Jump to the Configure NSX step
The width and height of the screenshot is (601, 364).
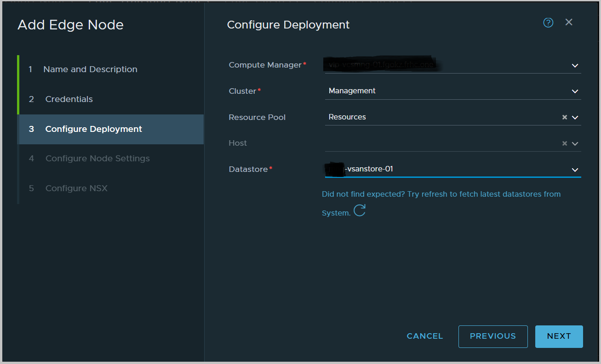(x=76, y=188)
